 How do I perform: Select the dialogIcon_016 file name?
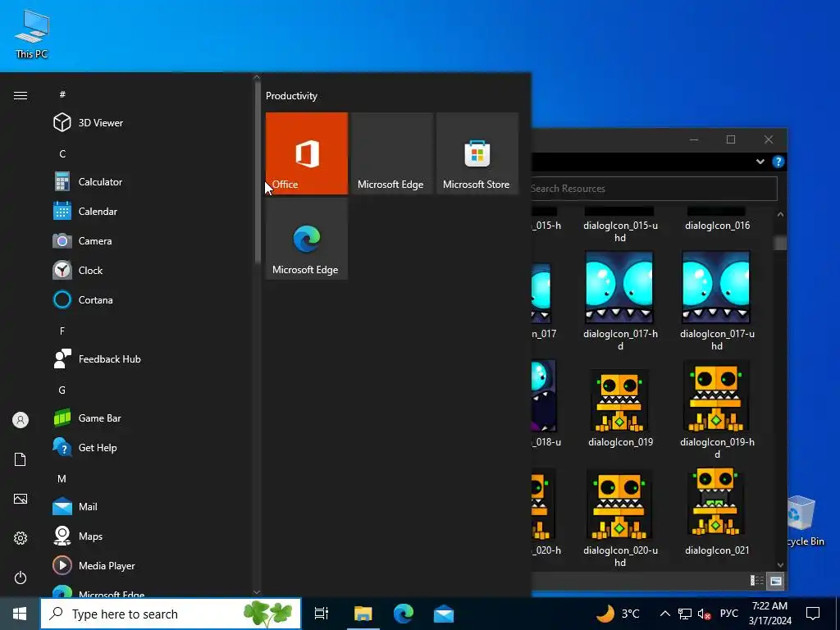point(717,226)
